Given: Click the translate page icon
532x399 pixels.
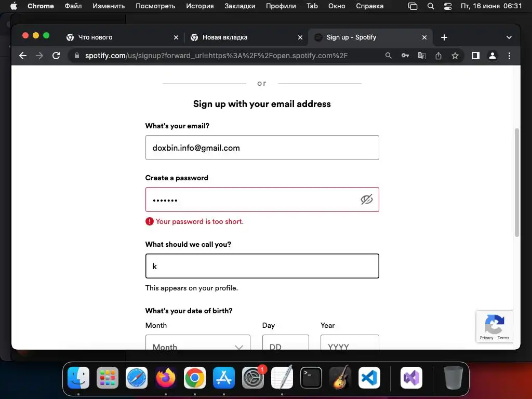Looking at the screenshot, I should 422,56.
